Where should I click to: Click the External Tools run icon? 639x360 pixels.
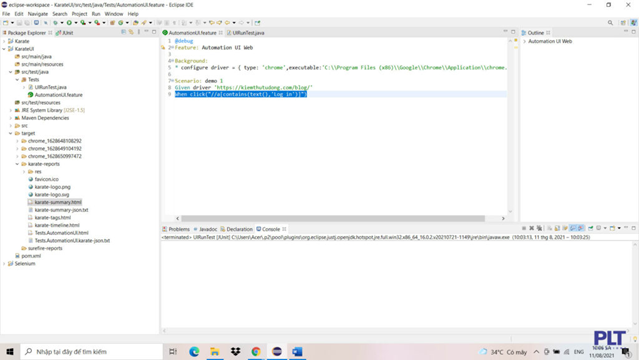(x=97, y=23)
